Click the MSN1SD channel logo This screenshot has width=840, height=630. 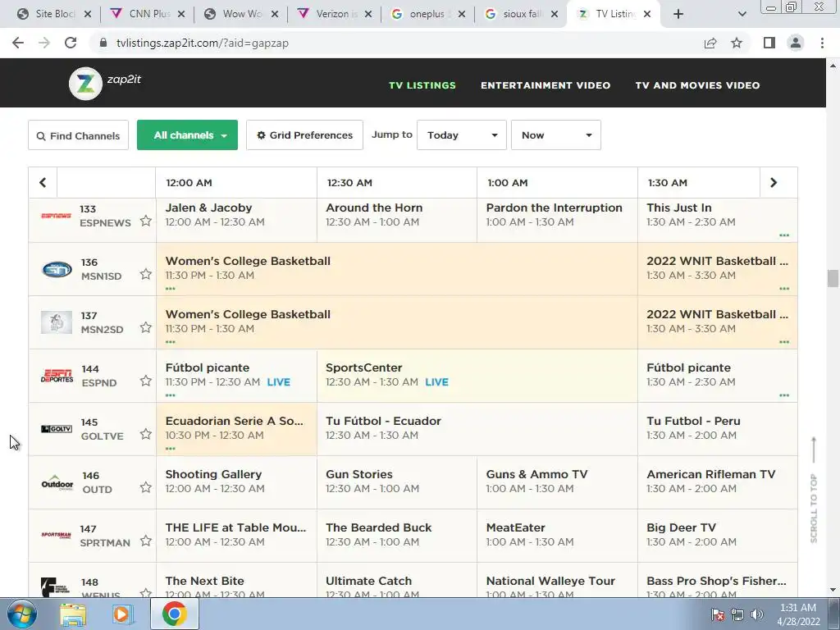coord(57,269)
